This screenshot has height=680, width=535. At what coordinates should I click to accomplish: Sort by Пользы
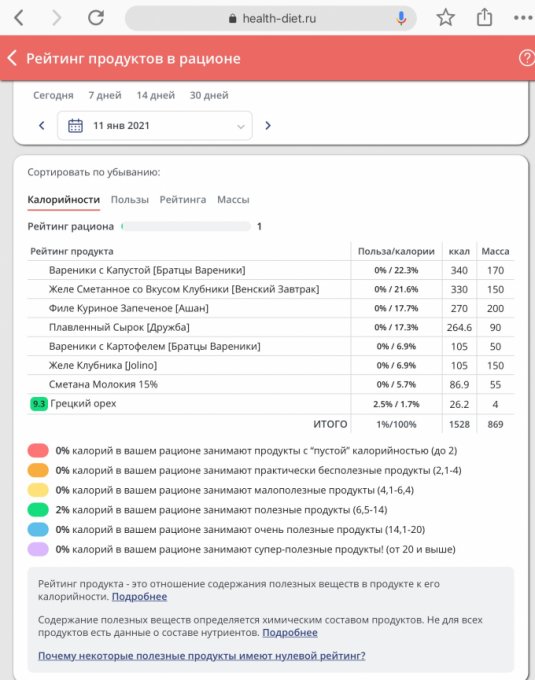130,200
